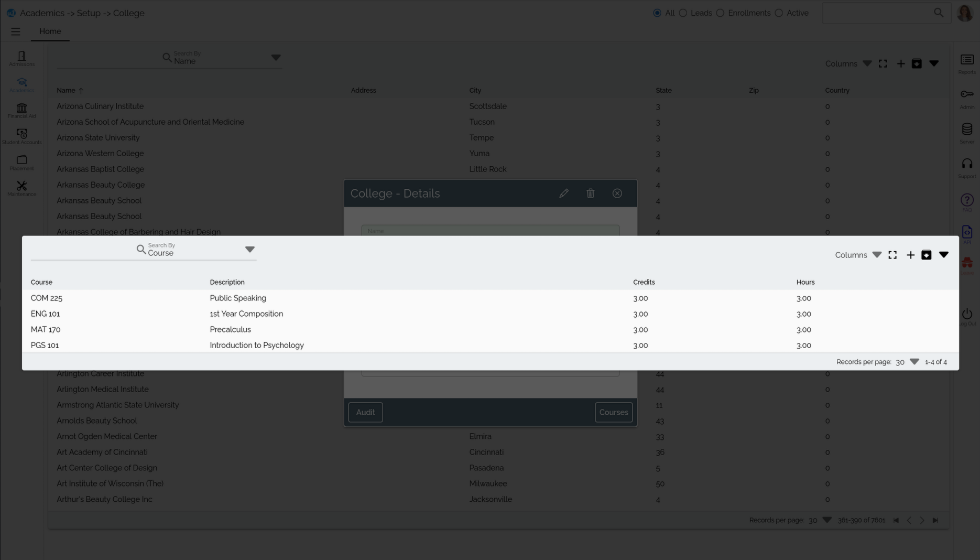Delete the college using the trash icon
The image size is (980, 560).
coord(591,193)
